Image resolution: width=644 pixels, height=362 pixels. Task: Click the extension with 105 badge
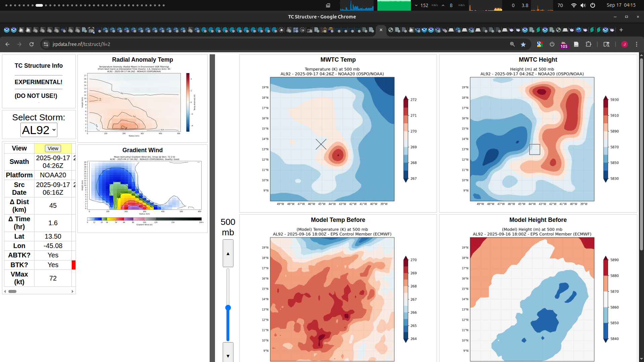pos(564,45)
